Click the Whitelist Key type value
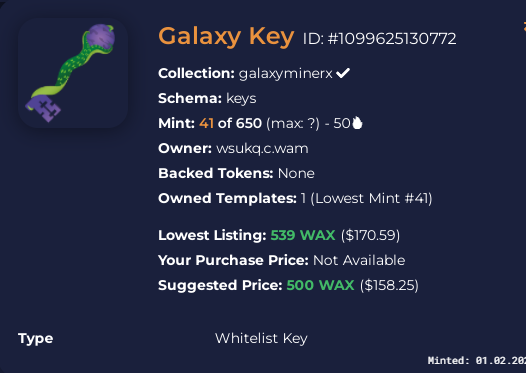Screen dimensions: 526x373 pyautogui.click(x=261, y=338)
